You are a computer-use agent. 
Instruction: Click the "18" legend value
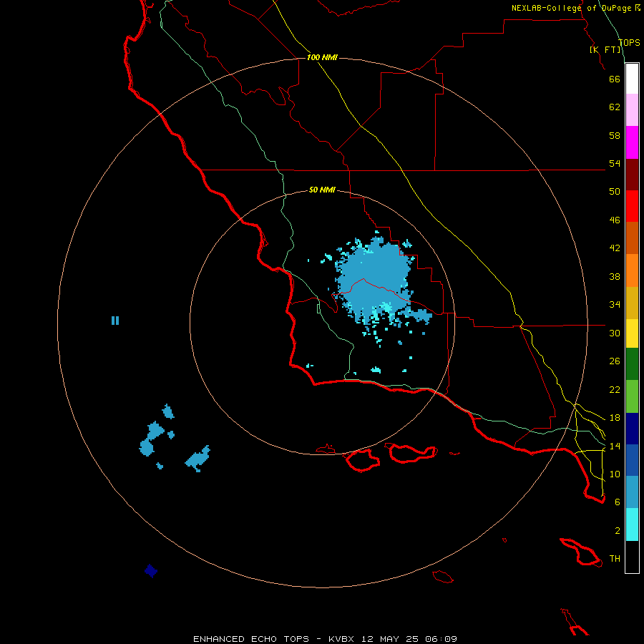(615, 418)
